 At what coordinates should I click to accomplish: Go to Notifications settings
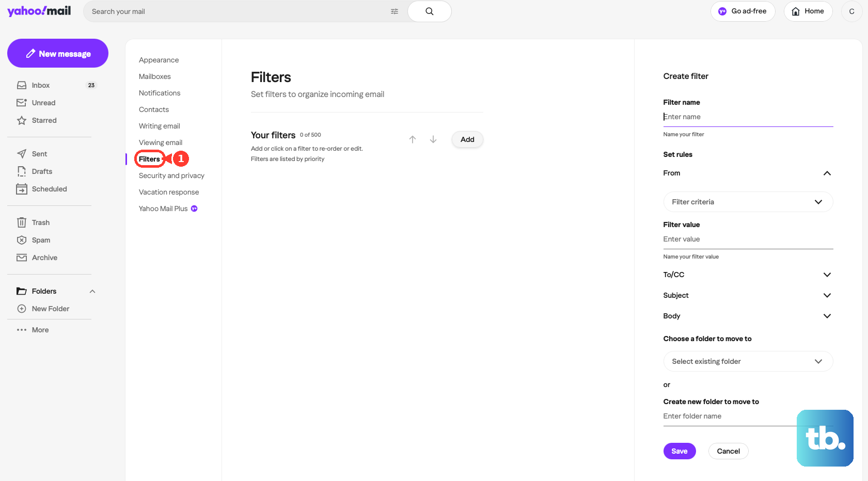pyautogui.click(x=160, y=93)
